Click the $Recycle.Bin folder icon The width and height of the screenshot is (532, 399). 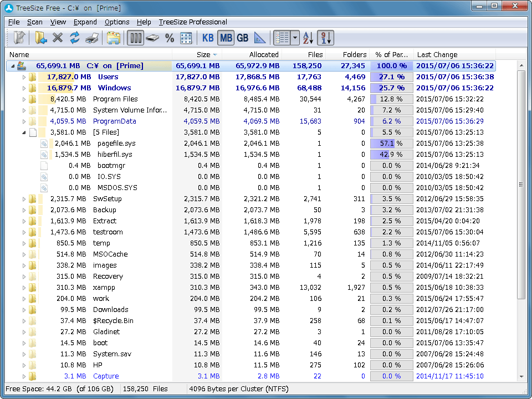click(32, 321)
